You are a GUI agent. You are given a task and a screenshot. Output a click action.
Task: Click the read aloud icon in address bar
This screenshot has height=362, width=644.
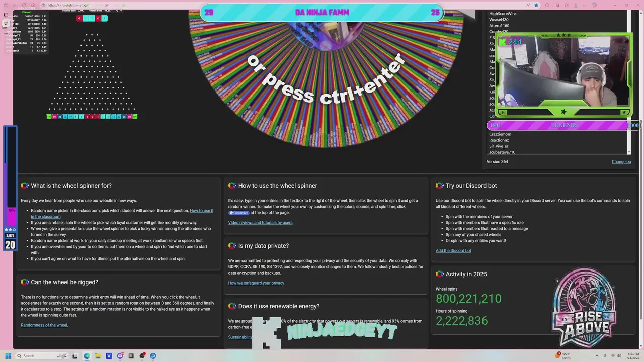point(528,5)
